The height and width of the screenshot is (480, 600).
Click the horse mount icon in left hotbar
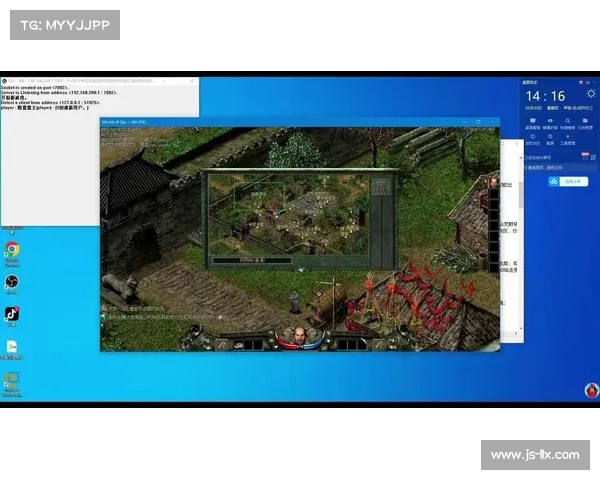[x=239, y=345]
